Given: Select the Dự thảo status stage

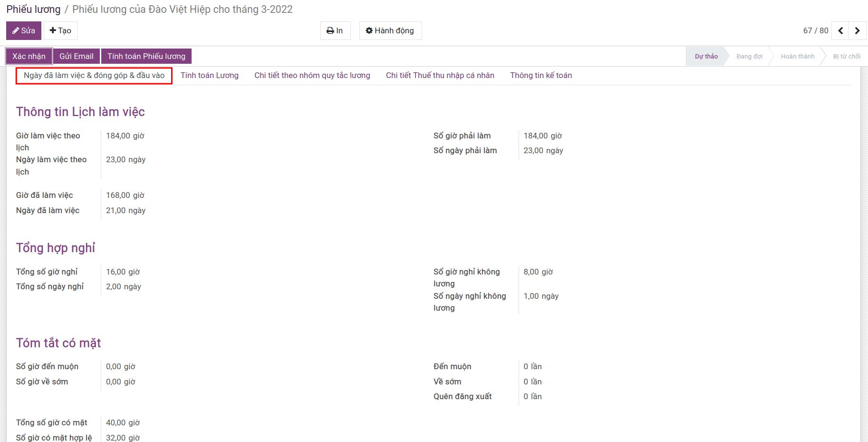Looking at the screenshot, I should 706,56.
